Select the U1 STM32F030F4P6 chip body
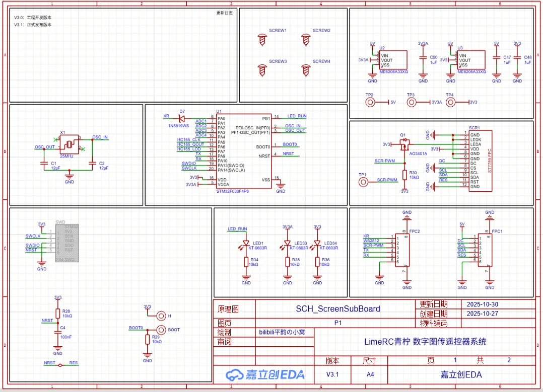 [243, 151]
